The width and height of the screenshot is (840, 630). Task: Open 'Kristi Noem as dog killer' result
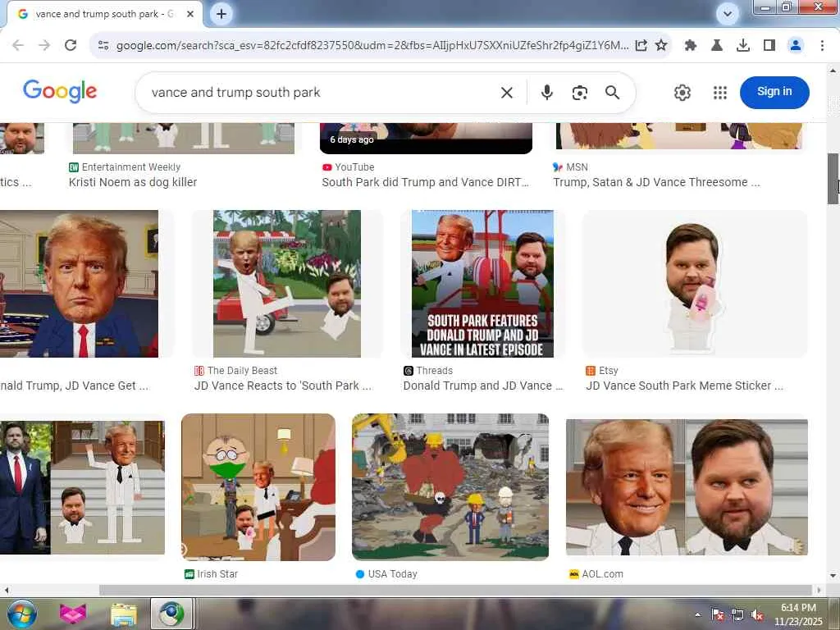[x=133, y=182]
